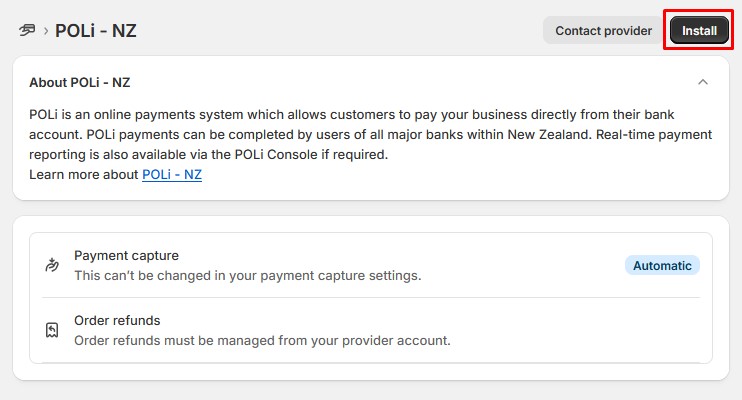The image size is (742, 400).
Task: Click the provider account refunds note
Action: click(262, 340)
